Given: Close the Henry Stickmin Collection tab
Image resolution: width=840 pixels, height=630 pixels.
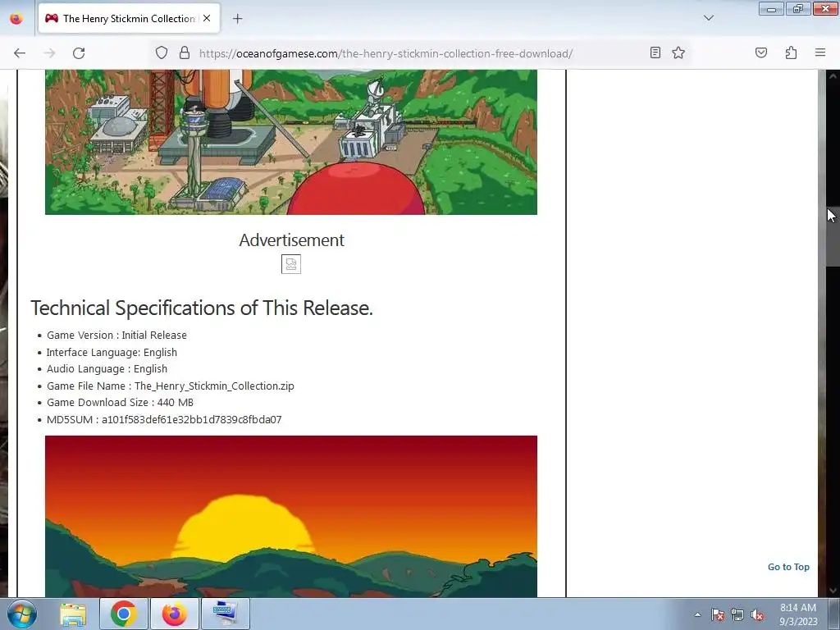Looking at the screenshot, I should click(207, 18).
